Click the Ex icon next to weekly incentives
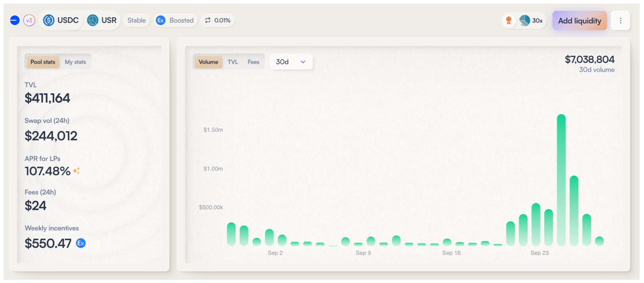The height and width of the screenshot is (283, 644). [x=81, y=243]
